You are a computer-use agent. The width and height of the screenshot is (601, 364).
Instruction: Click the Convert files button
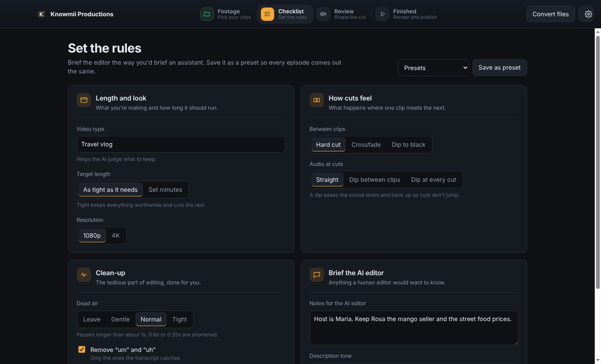[550, 14]
